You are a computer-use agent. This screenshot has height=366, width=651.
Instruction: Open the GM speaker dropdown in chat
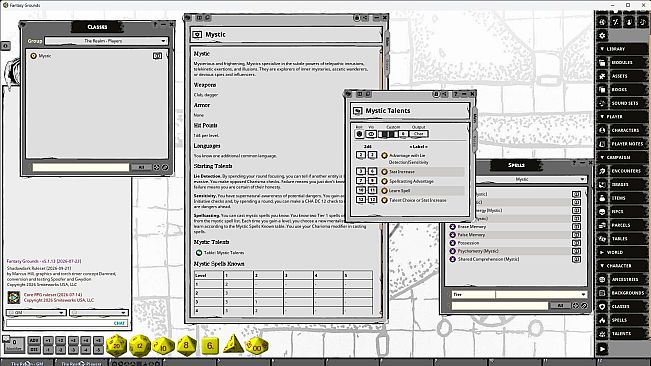36,312
